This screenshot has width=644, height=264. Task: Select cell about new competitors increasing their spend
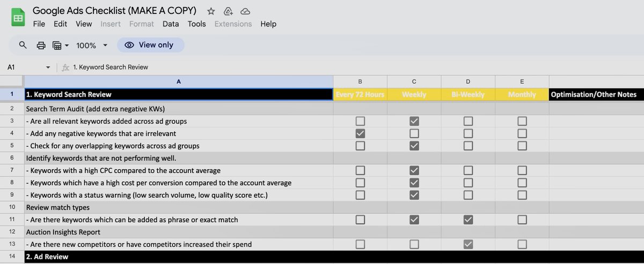pyautogui.click(x=179, y=244)
